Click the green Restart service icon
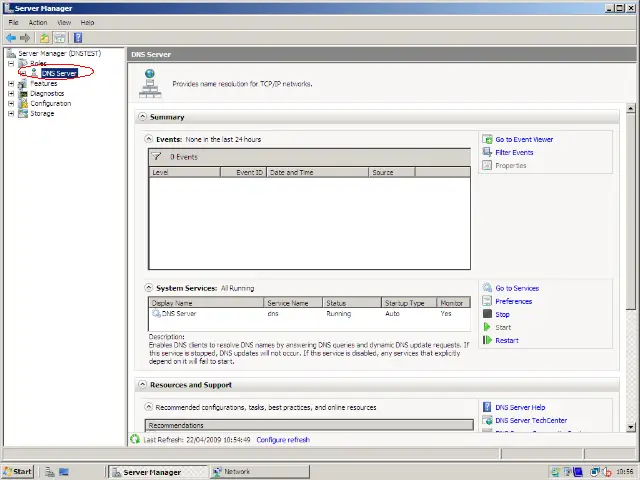640x480 pixels. [x=487, y=340]
